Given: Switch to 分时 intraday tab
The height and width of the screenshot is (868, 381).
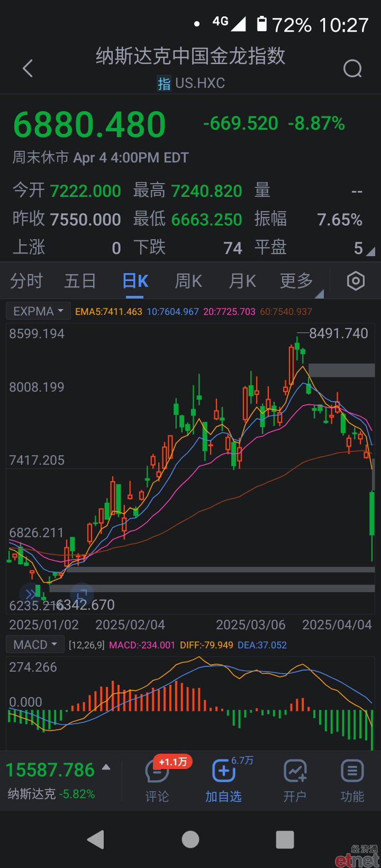Looking at the screenshot, I should coord(26,281).
